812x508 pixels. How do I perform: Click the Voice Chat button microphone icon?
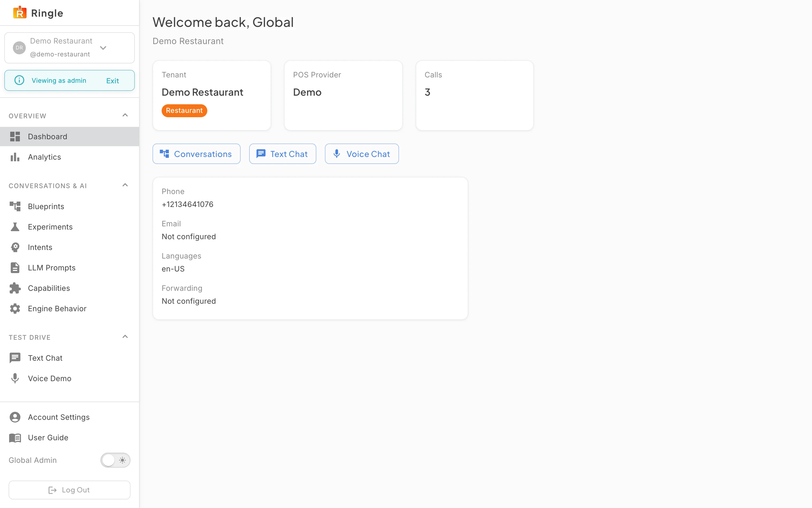336,154
